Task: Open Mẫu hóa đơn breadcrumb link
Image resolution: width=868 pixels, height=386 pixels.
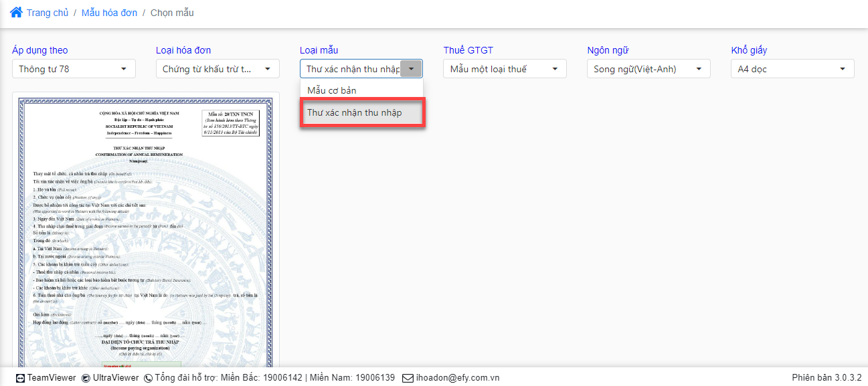Action: point(108,13)
